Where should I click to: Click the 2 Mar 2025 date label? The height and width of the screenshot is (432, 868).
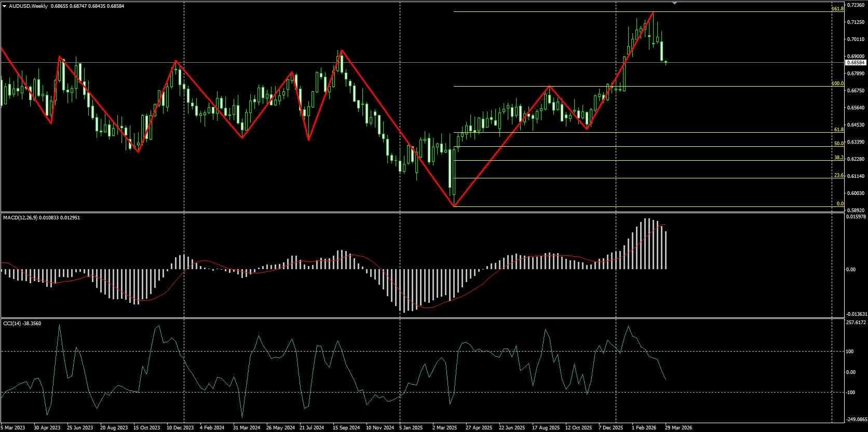[x=445, y=428]
